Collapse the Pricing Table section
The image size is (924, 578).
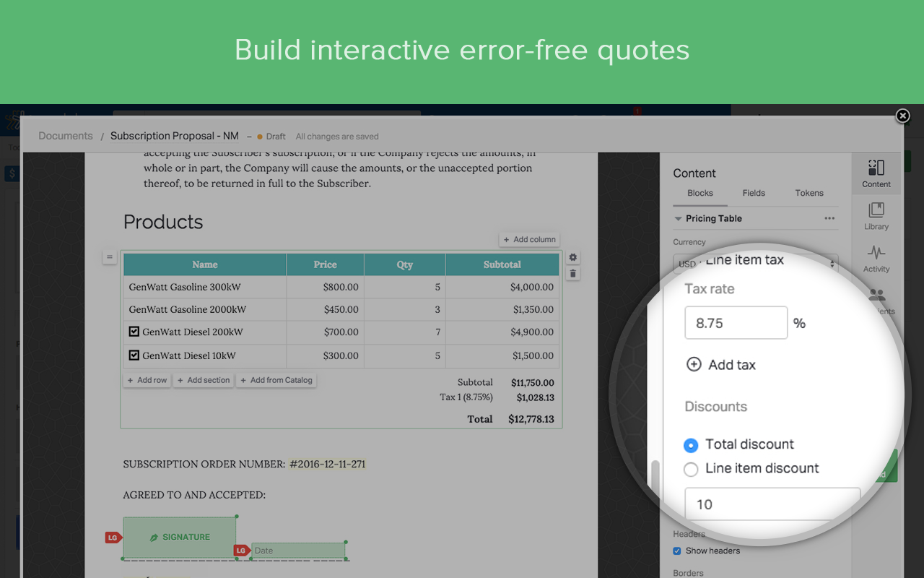(678, 218)
